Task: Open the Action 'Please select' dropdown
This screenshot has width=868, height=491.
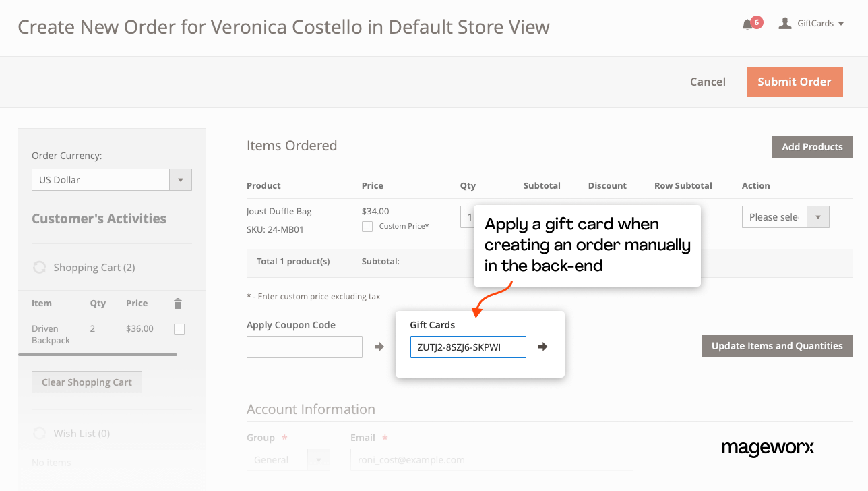Action: tap(785, 217)
